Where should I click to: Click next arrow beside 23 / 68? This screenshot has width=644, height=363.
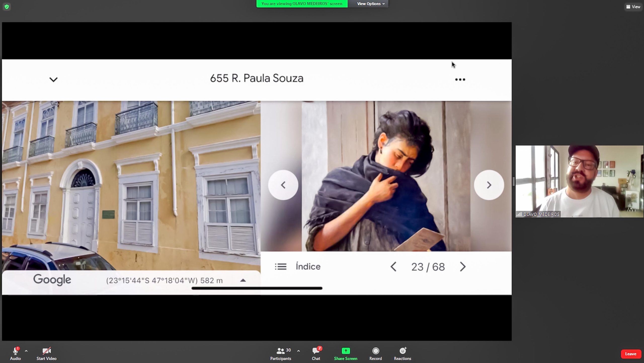tap(462, 267)
